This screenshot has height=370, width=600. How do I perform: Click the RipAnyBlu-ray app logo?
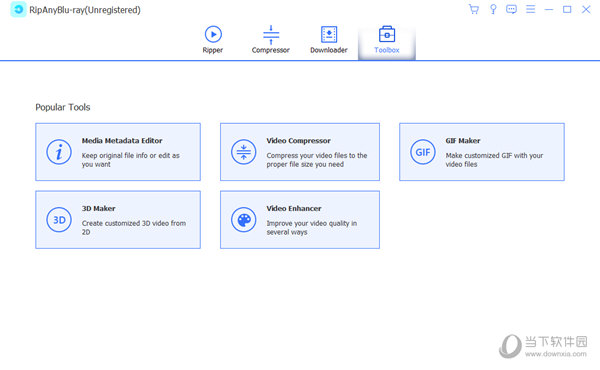pos(18,10)
